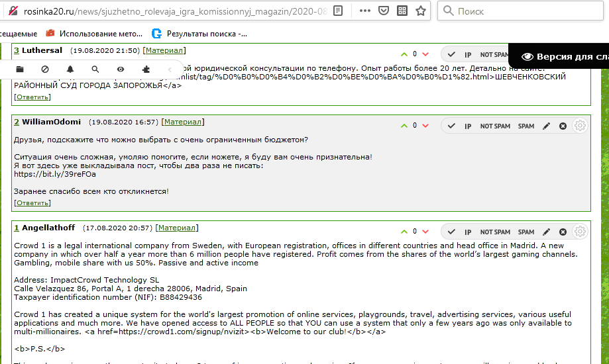Image resolution: width=609 pixels, height=364 pixels.
Task: Click Ответить under Luthersal comment
Action: click(32, 97)
